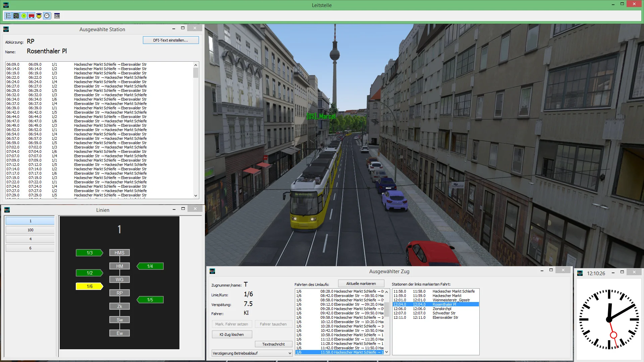Click the STD toolbar icon
Image resolution: width=644 pixels, height=362 pixels.
57,15
